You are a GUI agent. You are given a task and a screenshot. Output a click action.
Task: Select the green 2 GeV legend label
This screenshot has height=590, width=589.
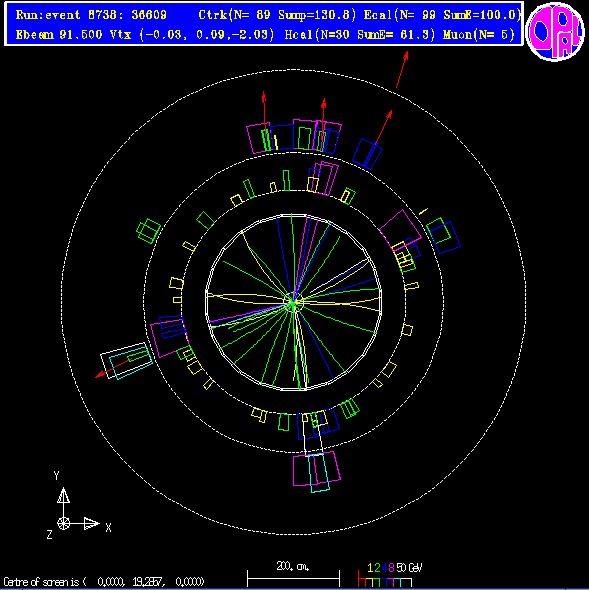click(x=377, y=567)
